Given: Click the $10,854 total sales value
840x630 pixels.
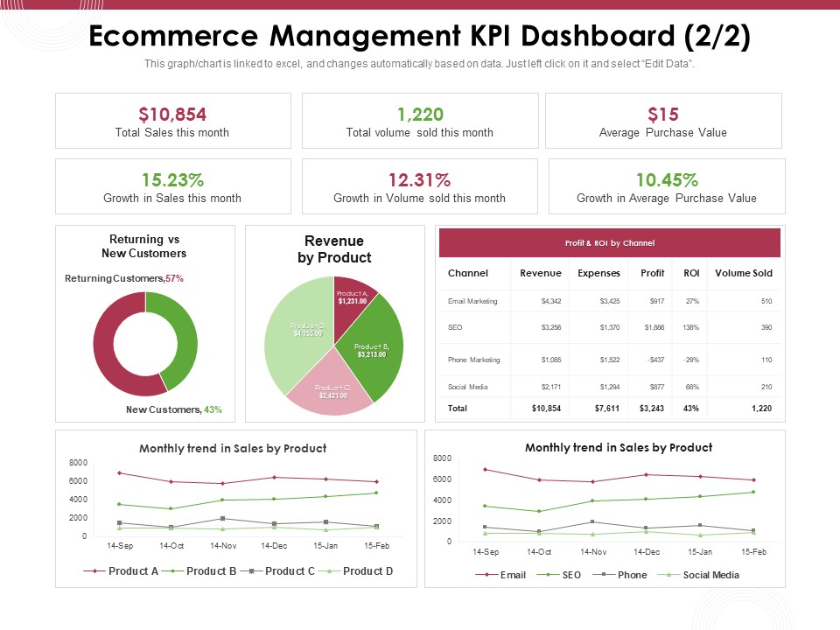Looking at the screenshot, I should [172, 114].
